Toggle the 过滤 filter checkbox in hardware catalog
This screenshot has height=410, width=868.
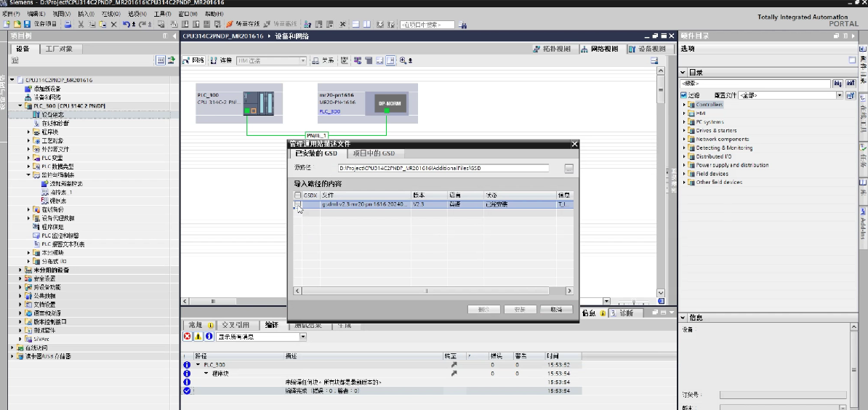coord(684,95)
